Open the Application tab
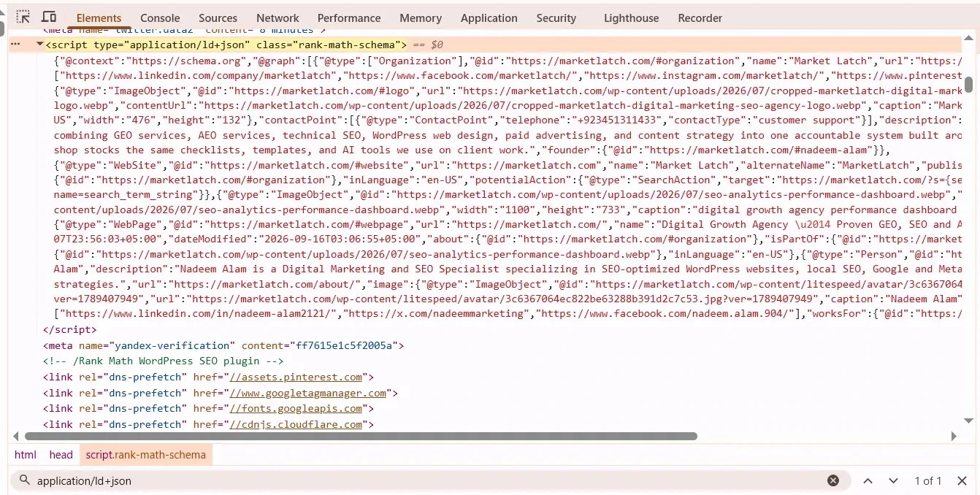Image resolution: width=980 pixels, height=495 pixels. 489,18
